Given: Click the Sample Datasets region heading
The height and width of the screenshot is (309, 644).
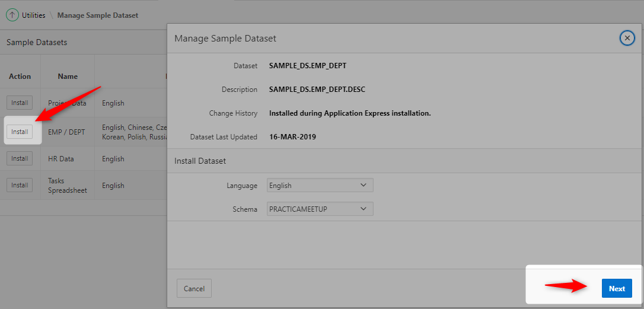Looking at the screenshot, I should 37,43.
